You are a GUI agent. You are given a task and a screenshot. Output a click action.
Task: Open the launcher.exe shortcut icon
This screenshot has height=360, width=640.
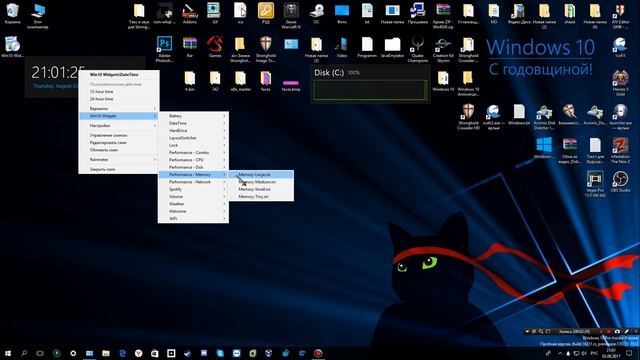(x=620, y=117)
